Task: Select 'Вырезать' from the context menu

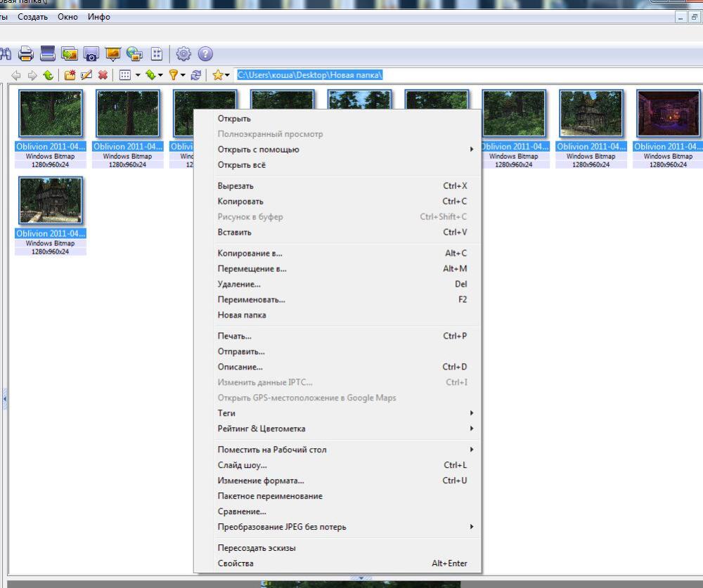Action: pos(337,186)
